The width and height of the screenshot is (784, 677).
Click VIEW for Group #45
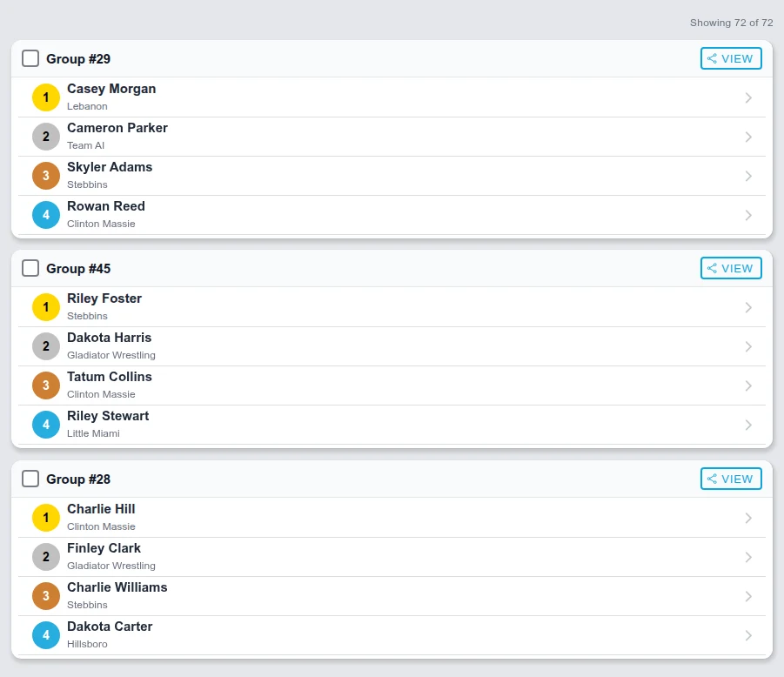(x=731, y=268)
